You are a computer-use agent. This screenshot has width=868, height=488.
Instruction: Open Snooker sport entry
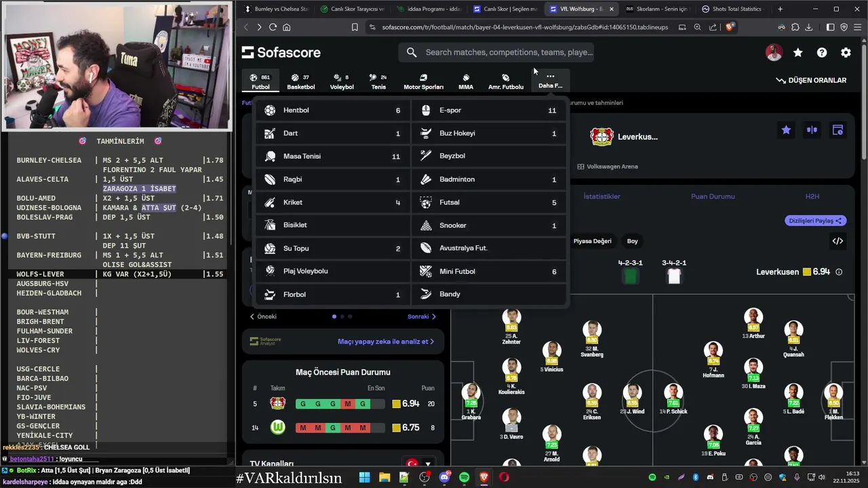488,226
